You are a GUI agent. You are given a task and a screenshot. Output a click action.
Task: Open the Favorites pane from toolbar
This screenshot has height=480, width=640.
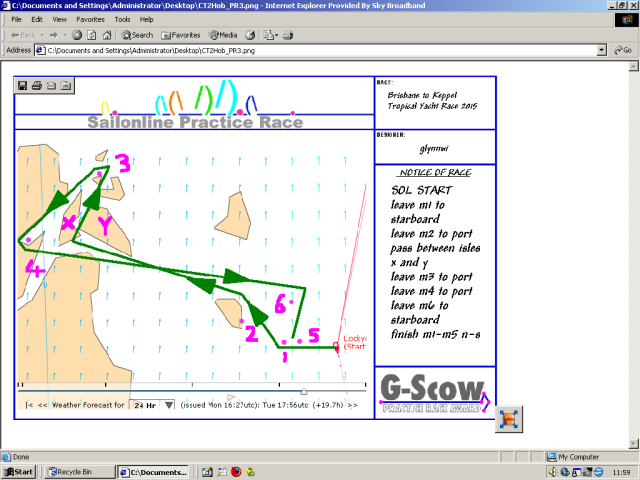[x=180, y=35]
